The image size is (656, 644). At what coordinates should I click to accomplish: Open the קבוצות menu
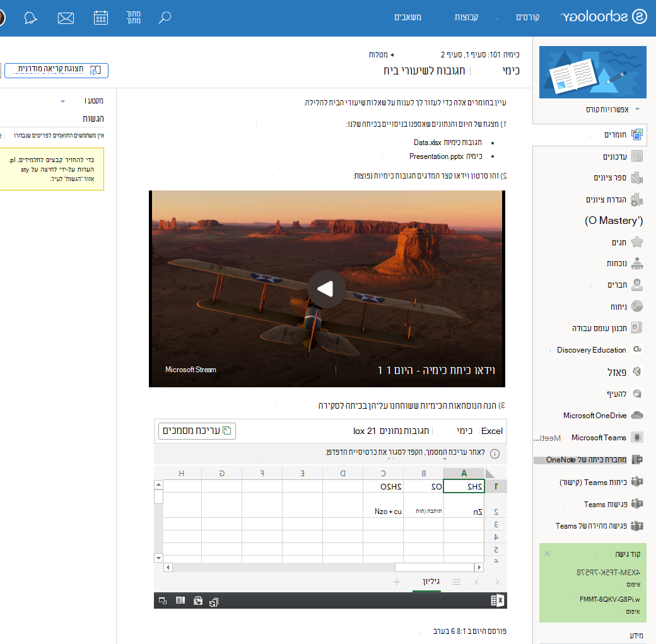point(467,17)
